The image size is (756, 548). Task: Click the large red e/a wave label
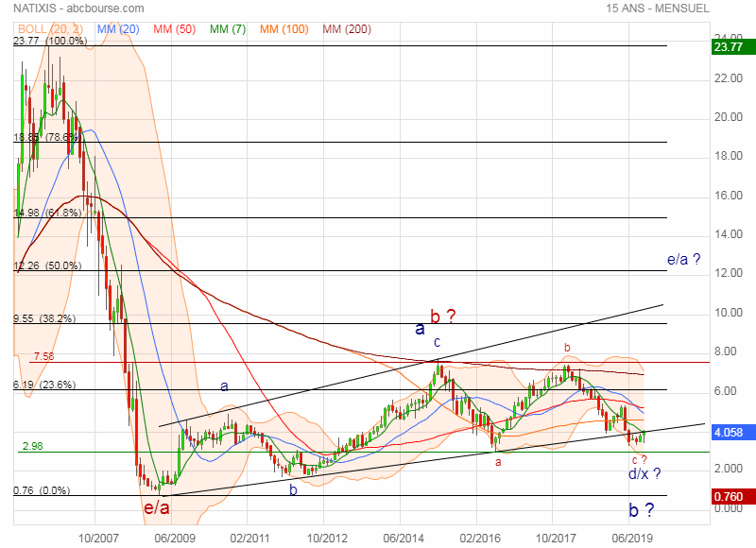click(x=157, y=508)
